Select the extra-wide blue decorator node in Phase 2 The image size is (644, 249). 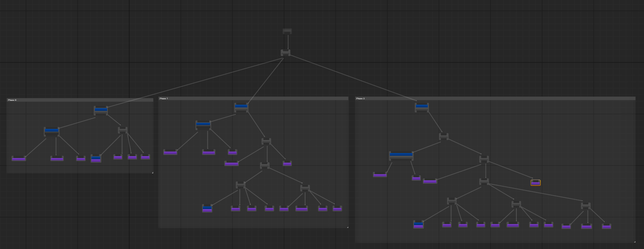point(401,156)
